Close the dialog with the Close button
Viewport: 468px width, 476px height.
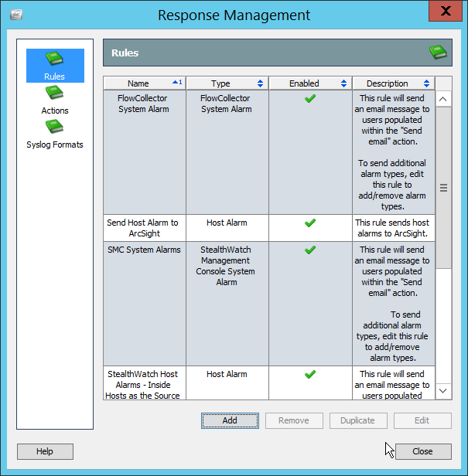(x=422, y=451)
